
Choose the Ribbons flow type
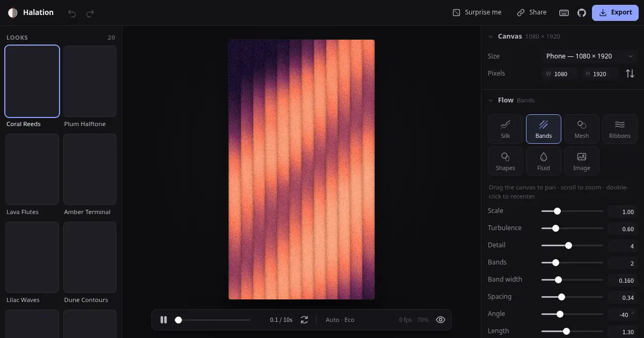620,129
